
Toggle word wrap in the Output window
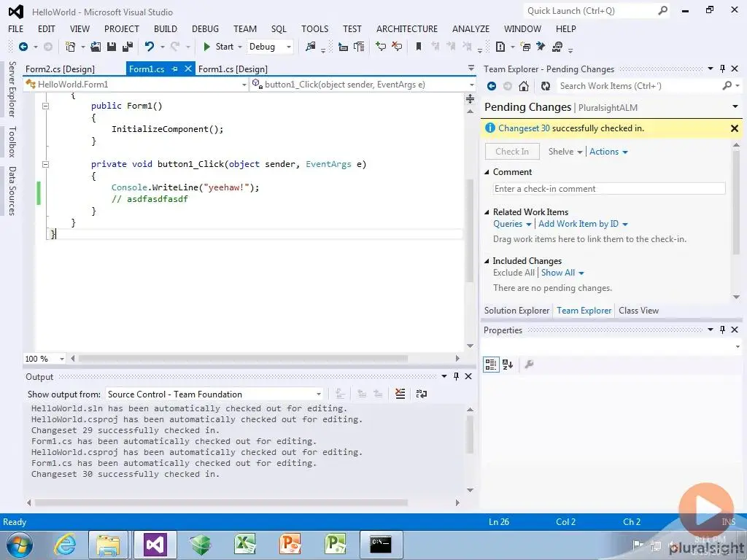[421, 394]
